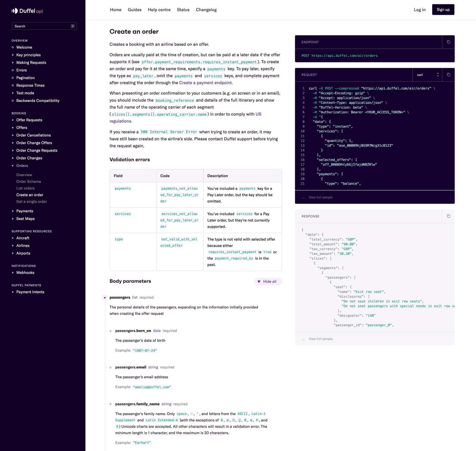Click the Welcome bullet icon in sidebar

coord(13,47)
